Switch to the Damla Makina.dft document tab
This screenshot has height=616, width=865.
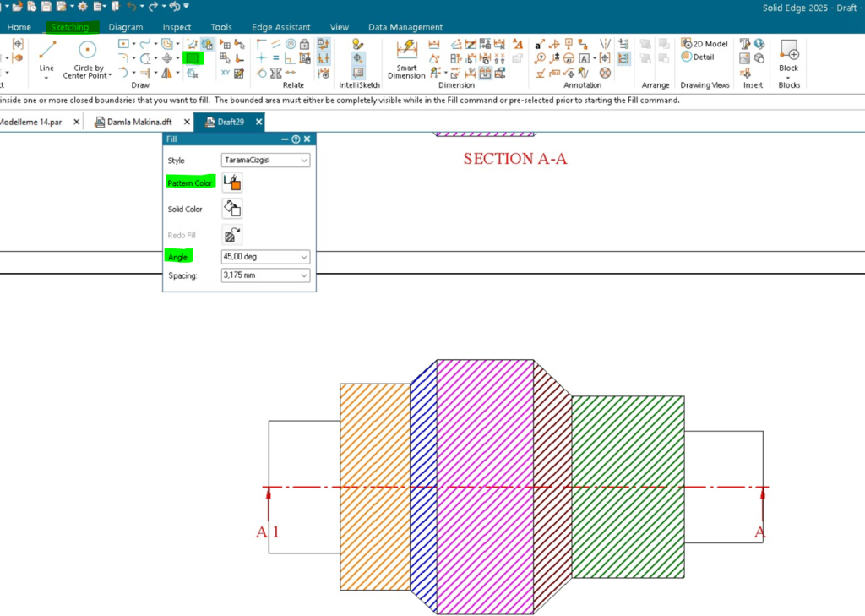pos(139,122)
